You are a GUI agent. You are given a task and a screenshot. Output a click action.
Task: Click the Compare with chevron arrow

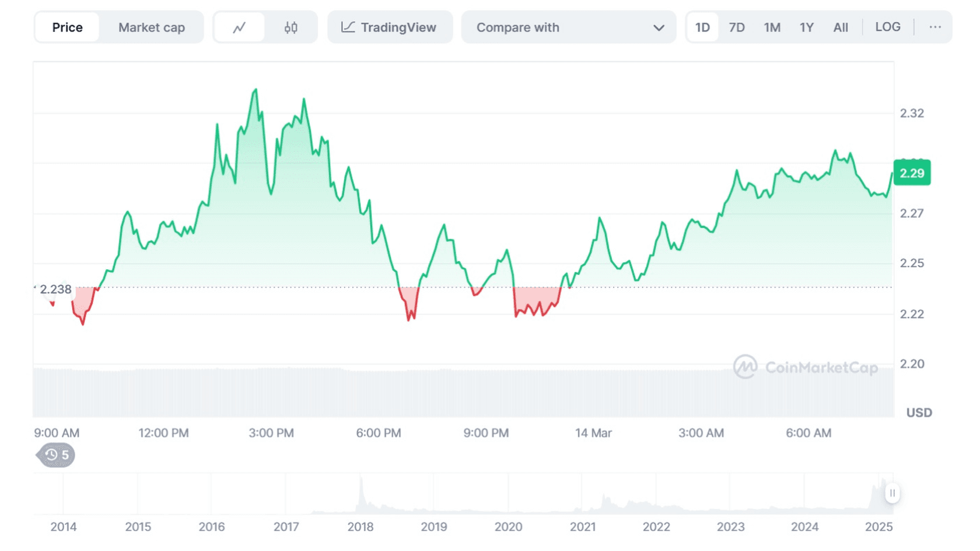[x=659, y=28]
